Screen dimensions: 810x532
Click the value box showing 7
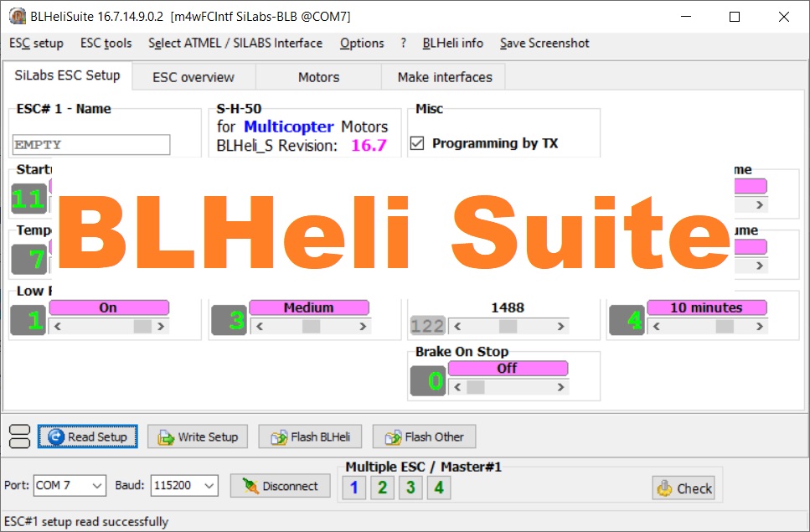coord(29,259)
